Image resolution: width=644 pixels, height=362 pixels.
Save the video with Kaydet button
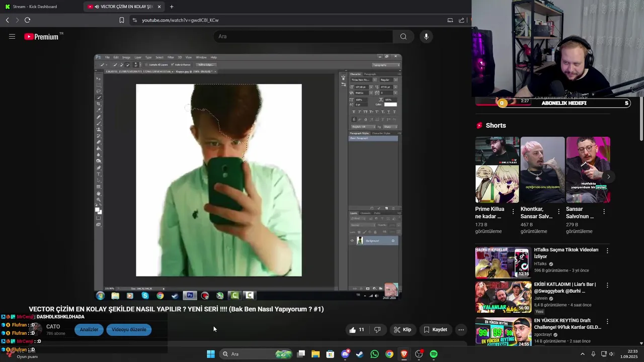[x=436, y=330]
